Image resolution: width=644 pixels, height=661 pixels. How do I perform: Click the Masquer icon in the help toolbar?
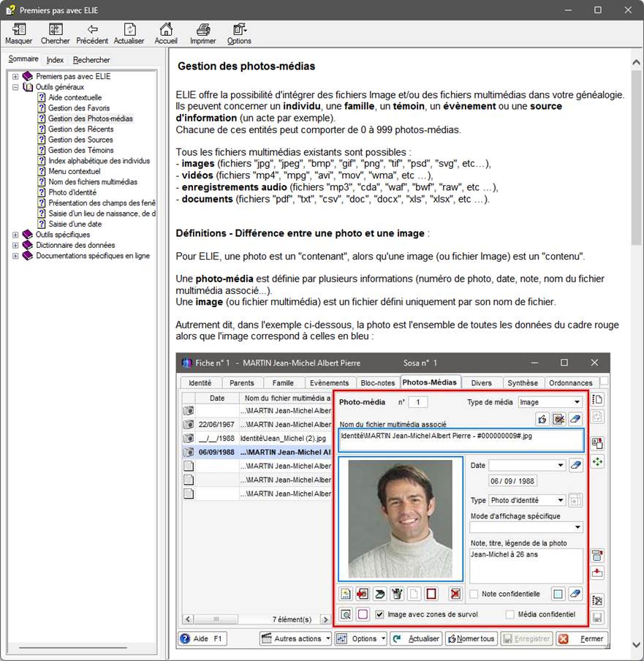pyautogui.click(x=19, y=34)
